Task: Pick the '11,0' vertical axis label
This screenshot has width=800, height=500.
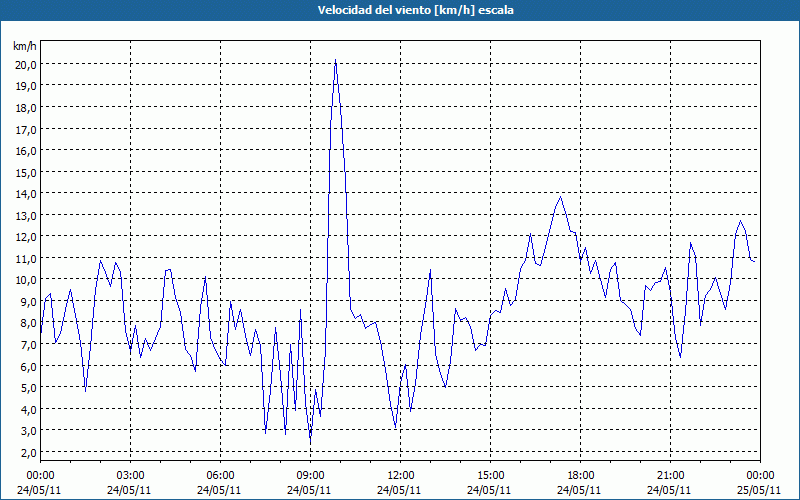Action: click(x=27, y=259)
